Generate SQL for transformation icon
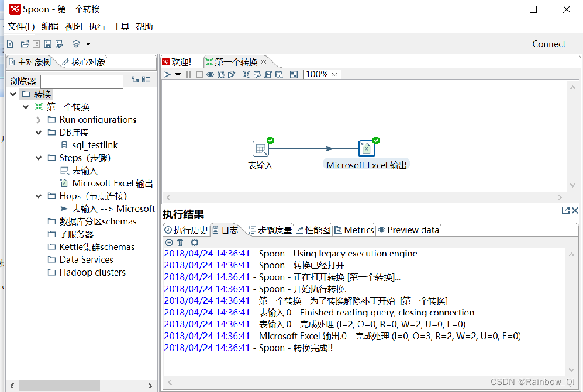 click(x=268, y=75)
